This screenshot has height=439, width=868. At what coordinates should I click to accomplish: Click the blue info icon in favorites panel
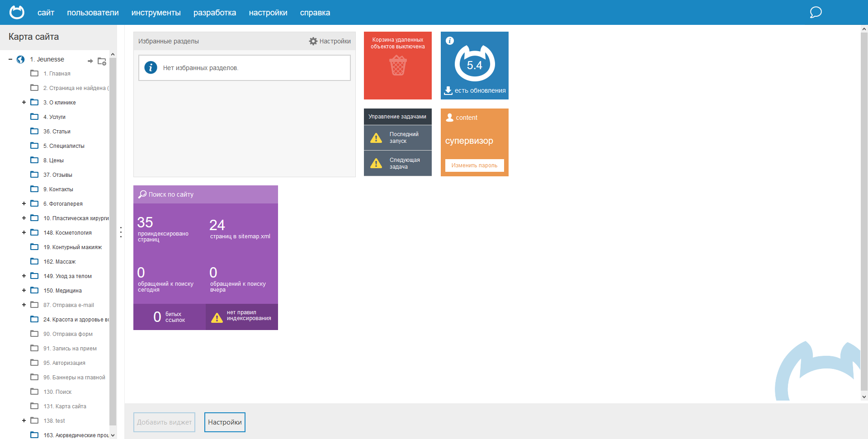(x=151, y=67)
